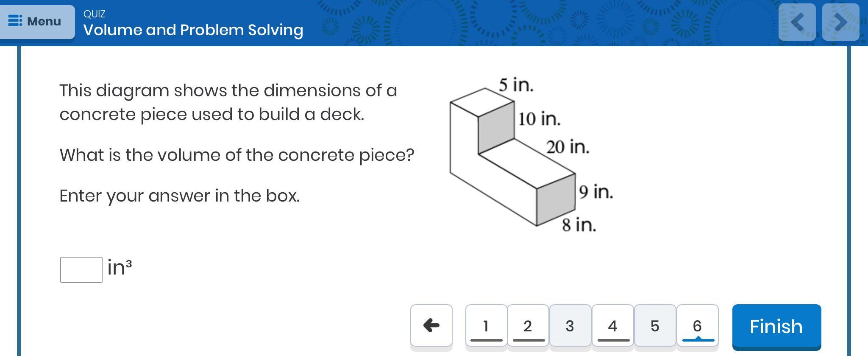Viewport: 868px width, 356px height.
Task: Click the "What is the volume" question text
Action: click(x=236, y=155)
